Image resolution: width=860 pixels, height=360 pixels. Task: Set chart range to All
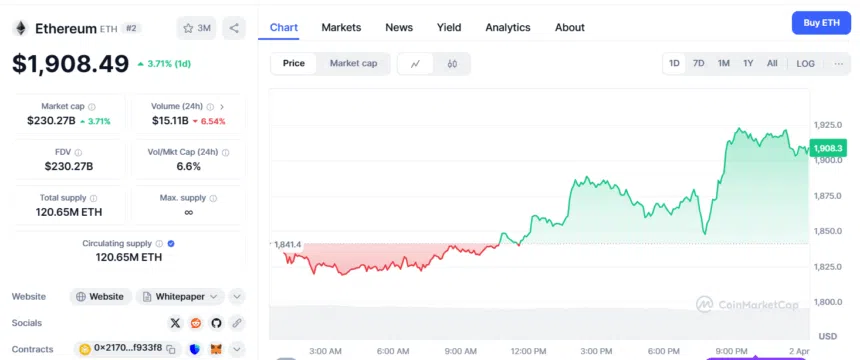(x=772, y=64)
